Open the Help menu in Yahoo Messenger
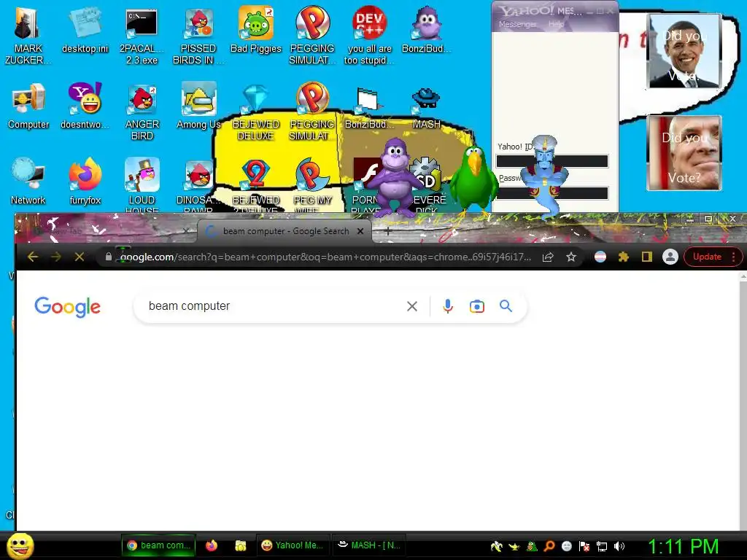 click(556, 24)
